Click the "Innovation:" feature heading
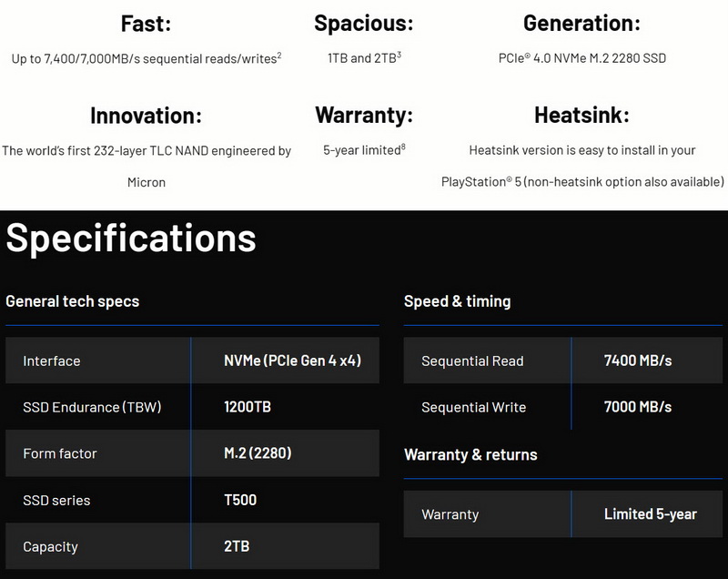The image size is (728, 579). [147, 116]
